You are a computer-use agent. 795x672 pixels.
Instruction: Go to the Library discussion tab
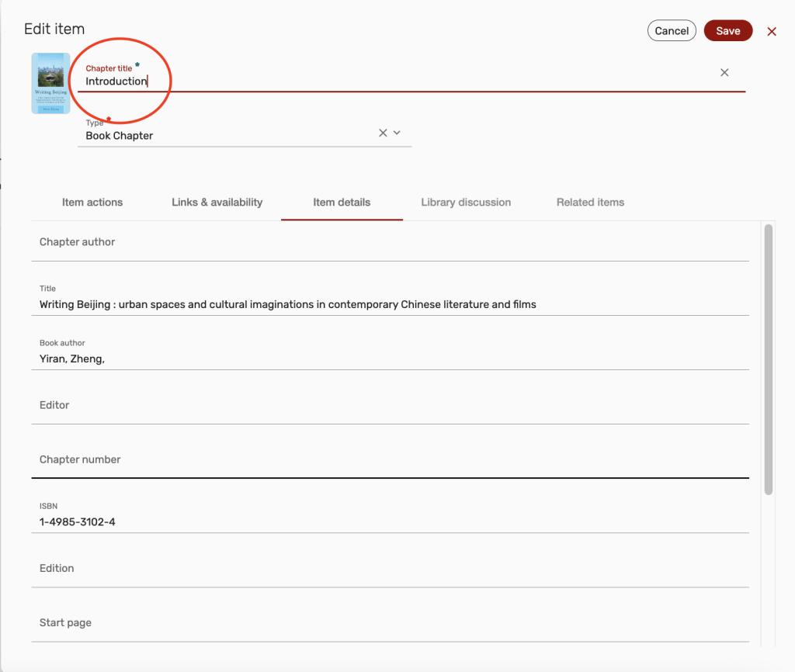[x=466, y=203]
